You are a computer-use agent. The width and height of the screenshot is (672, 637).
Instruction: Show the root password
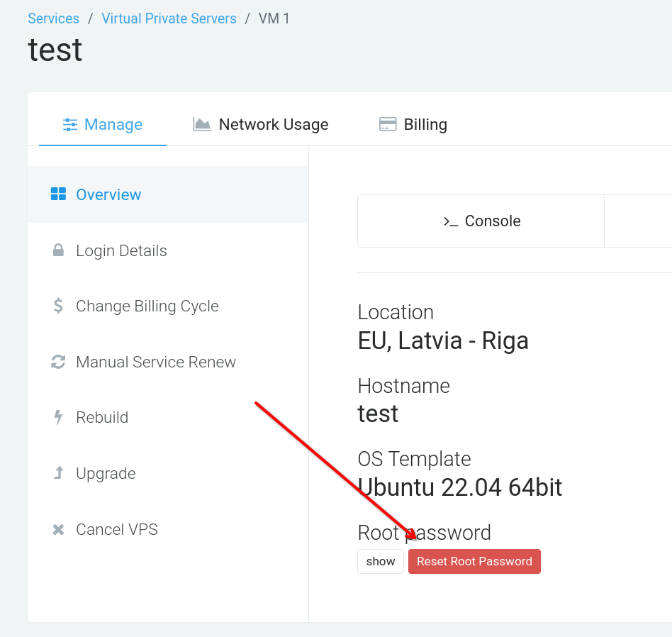coord(380,561)
